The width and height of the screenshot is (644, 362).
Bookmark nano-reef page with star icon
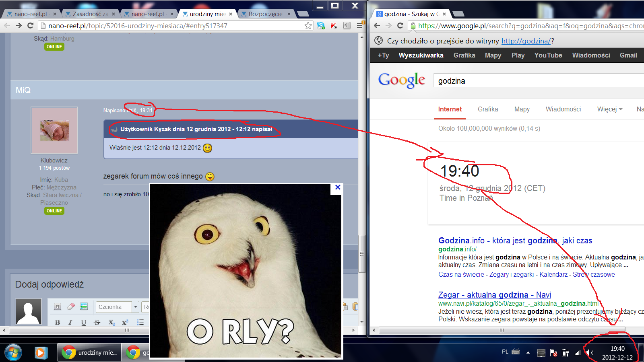pyautogui.click(x=308, y=26)
